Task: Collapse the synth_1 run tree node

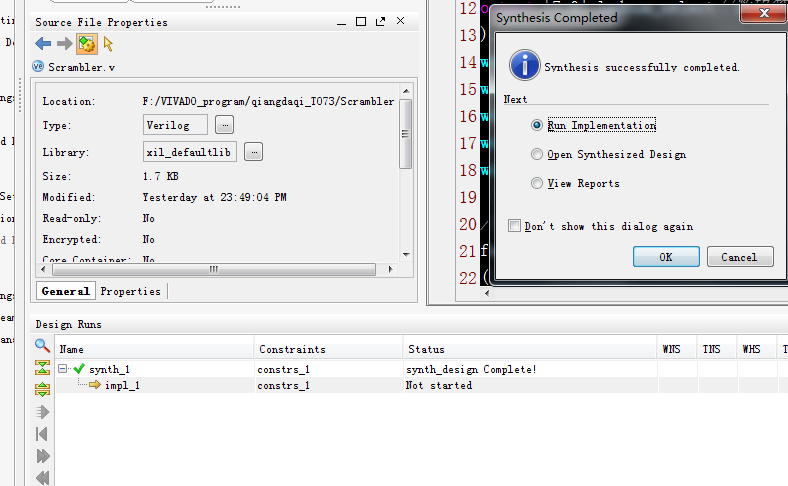Action: click(x=63, y=369)
